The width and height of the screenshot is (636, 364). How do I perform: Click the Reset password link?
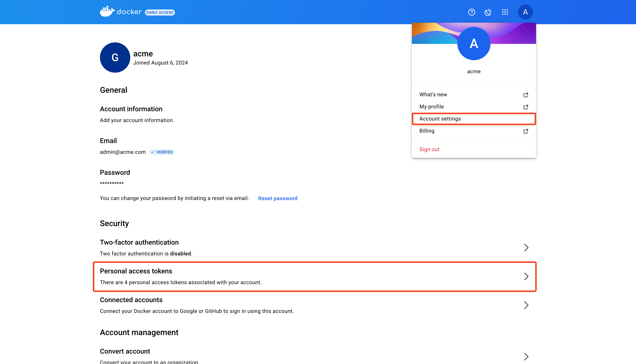(278, 198)
